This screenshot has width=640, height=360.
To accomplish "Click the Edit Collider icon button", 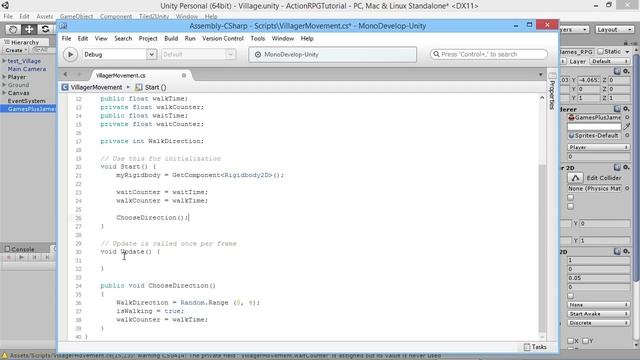I will click(575, 178).
